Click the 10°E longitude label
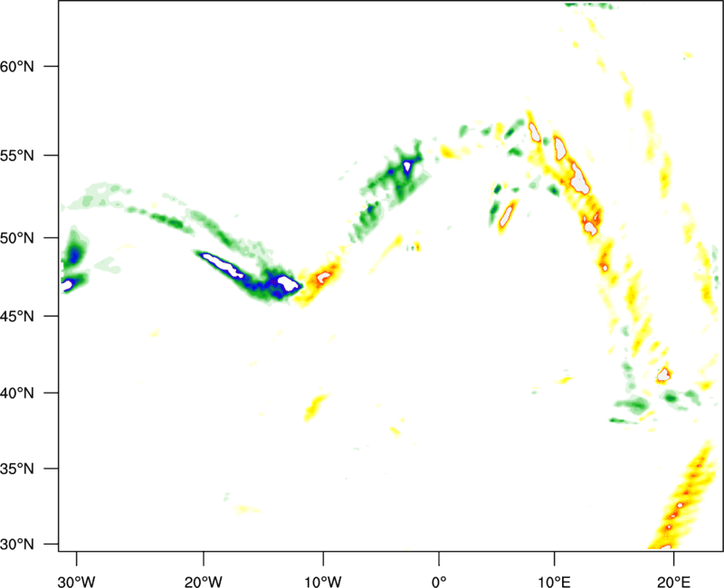This screenshot has width=724, height=588. coord(554,582)
